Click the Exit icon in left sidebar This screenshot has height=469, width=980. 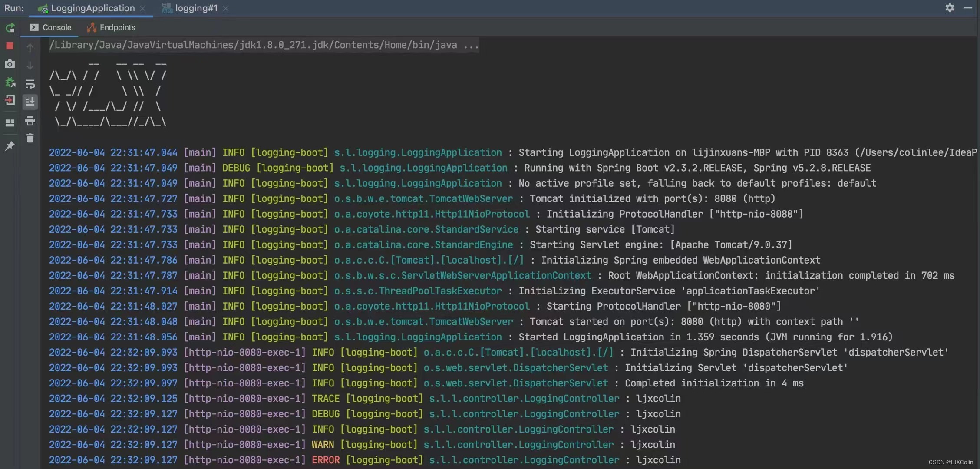point(10,100)
